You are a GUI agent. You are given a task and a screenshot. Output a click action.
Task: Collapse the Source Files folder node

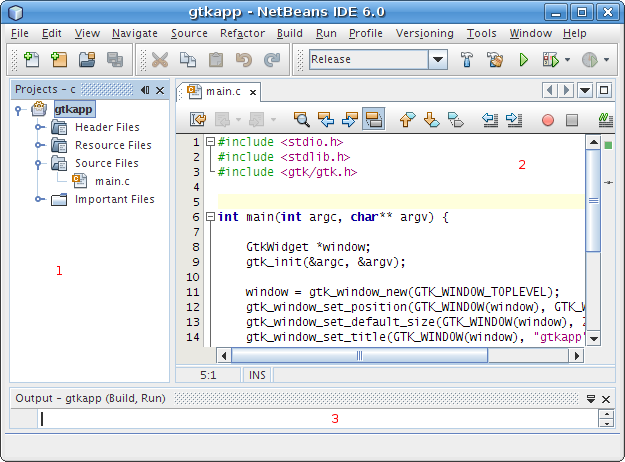coord(38,163)
